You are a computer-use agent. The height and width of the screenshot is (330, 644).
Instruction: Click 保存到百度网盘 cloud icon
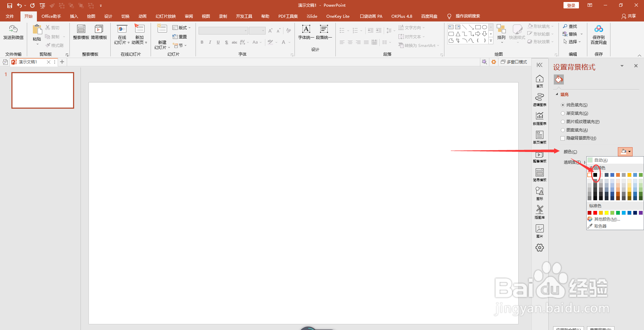pyautogui.click(x=599, y=29)
